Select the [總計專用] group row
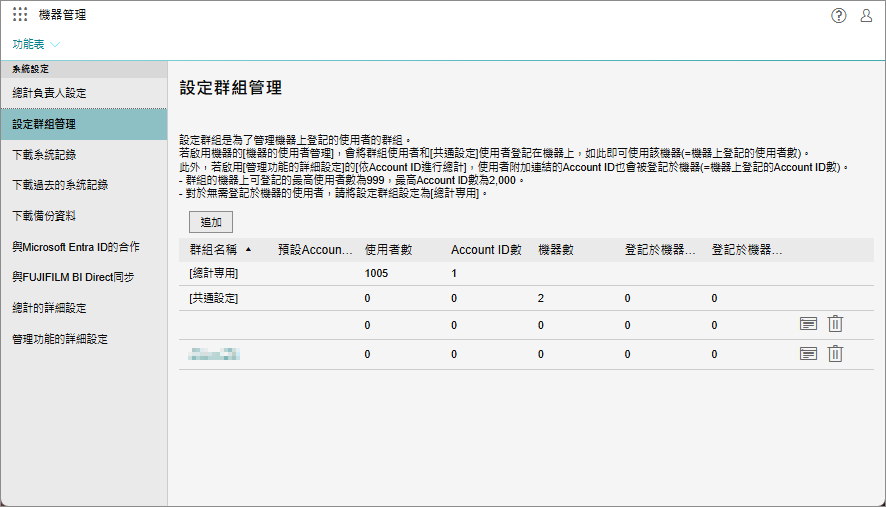Viewport: 886px width, 507px height. [214, 273]
